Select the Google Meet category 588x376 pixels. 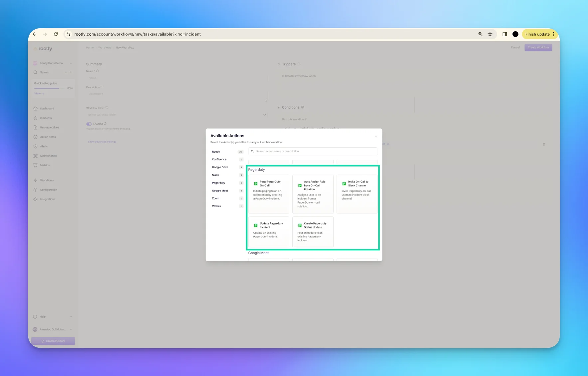click(227, 190)
